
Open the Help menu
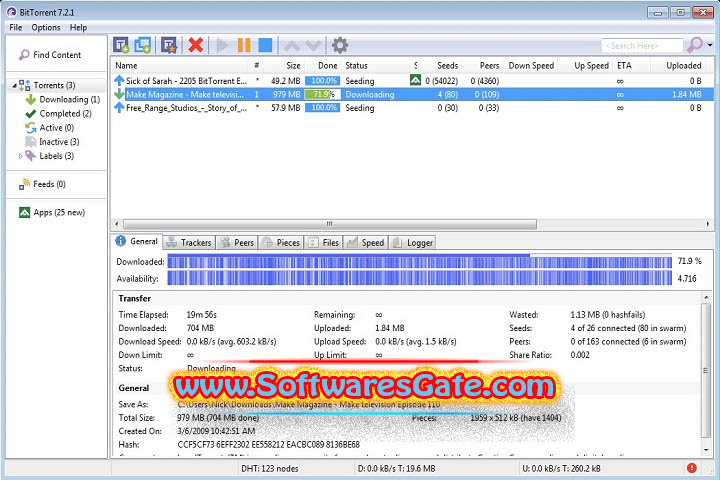point(78,27)
